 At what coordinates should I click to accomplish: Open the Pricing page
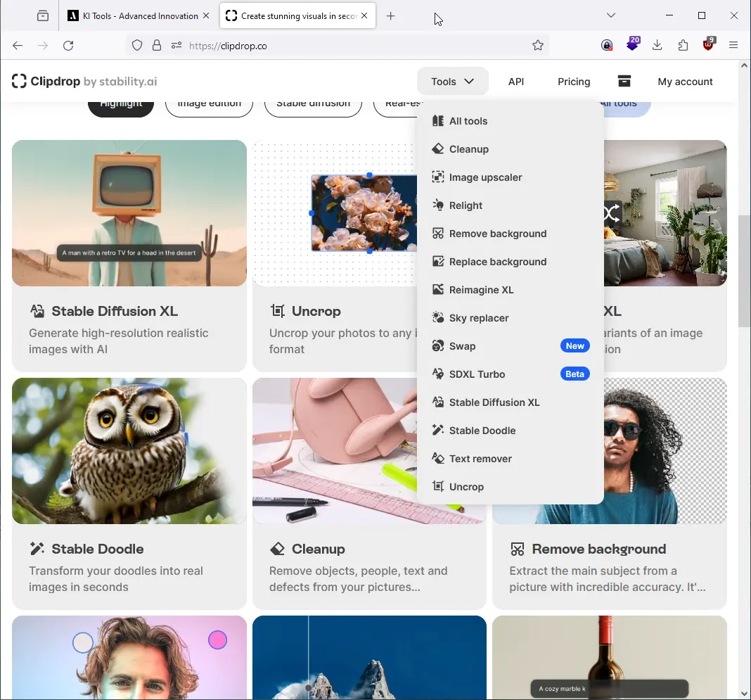click(574, 82)
